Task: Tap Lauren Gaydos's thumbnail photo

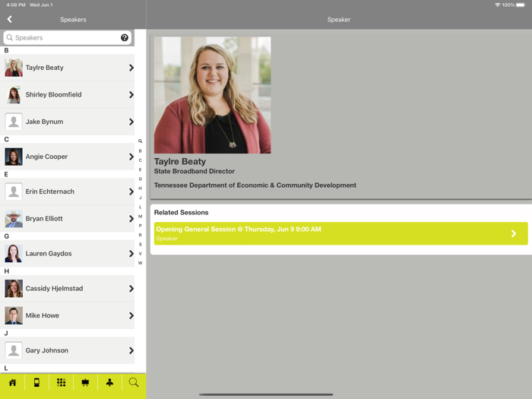Action: [x=14, y=254]
